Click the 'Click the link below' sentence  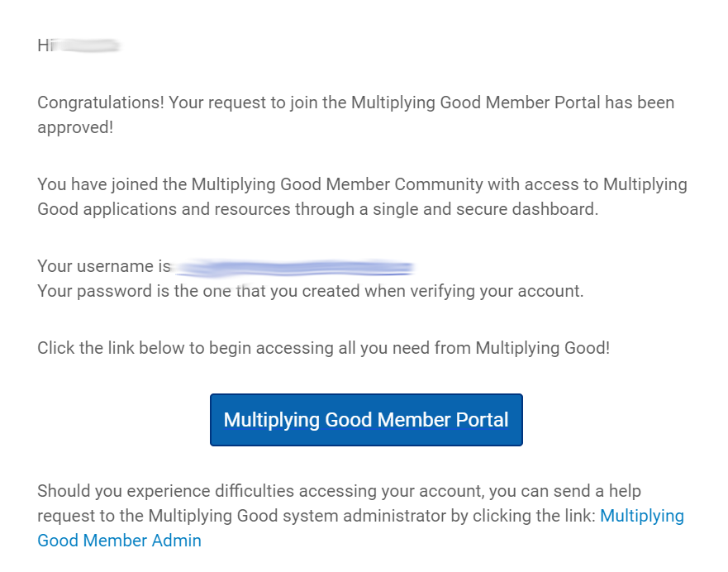click(324, 348)
